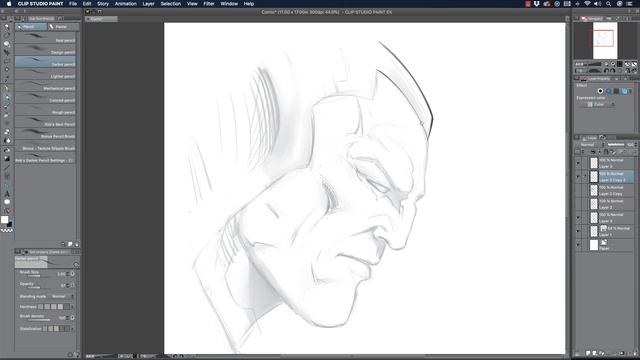Select the Darker pencil brush
This screenshot has width=640, height=360.
(x=45, y=62)
